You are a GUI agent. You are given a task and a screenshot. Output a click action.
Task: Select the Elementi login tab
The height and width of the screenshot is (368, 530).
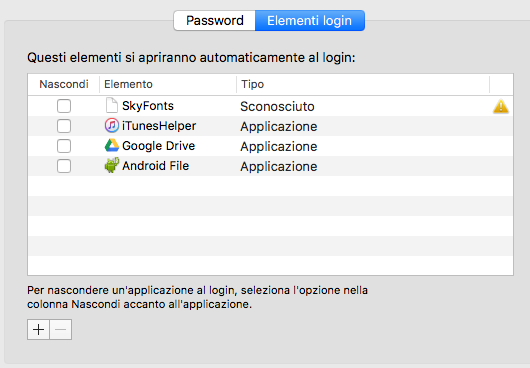tap(310, 21)
